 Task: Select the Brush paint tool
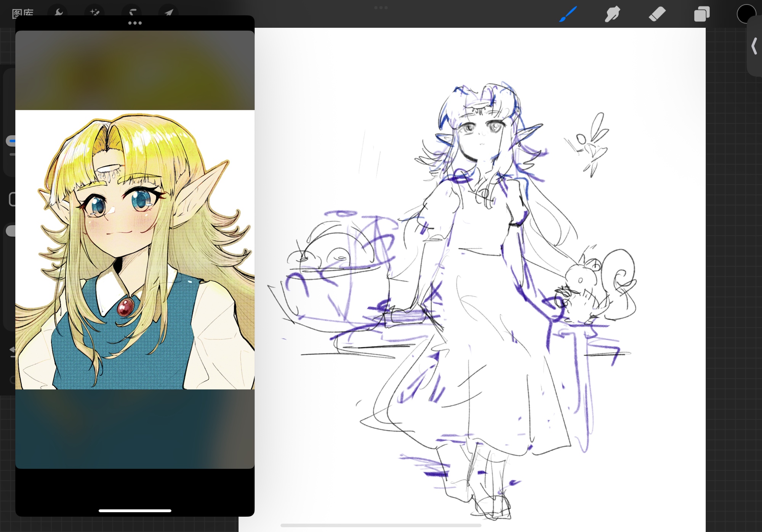[x=568, y=14]
